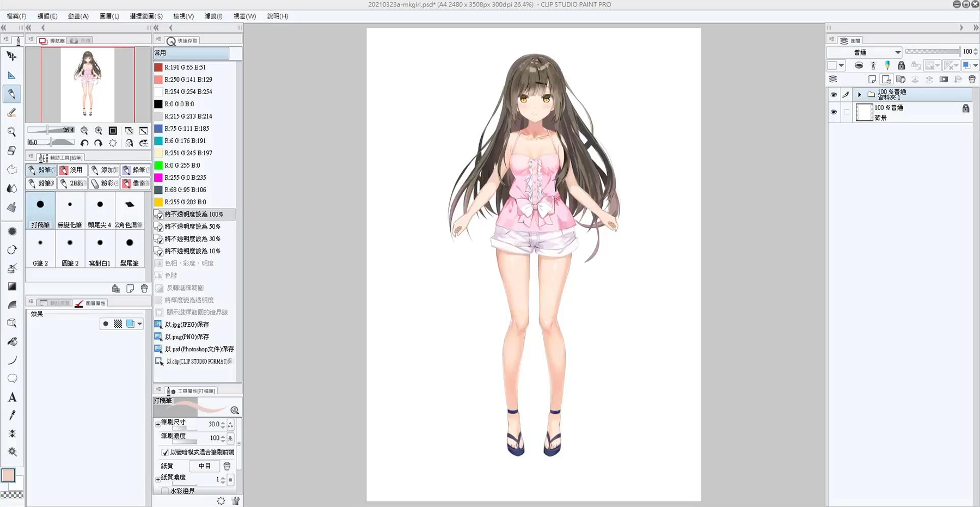Expand 筆刷尺寸 plus expander
The width and height of the screenshot is (980, 507).
(158, 424)
